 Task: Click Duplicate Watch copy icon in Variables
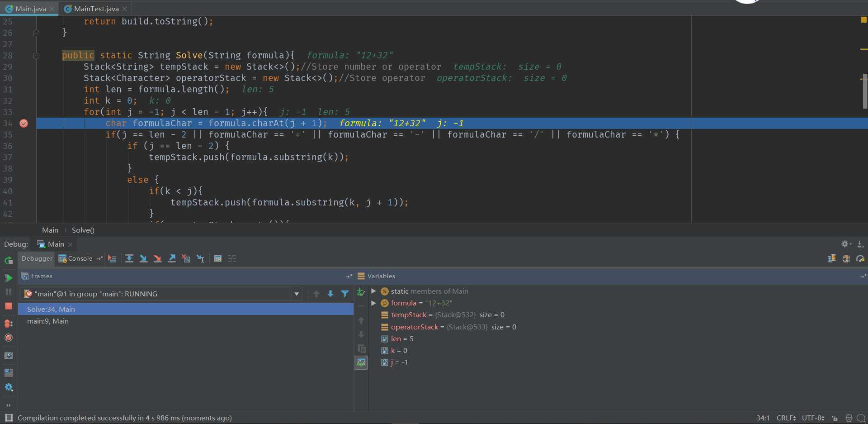tap(361, 348)
